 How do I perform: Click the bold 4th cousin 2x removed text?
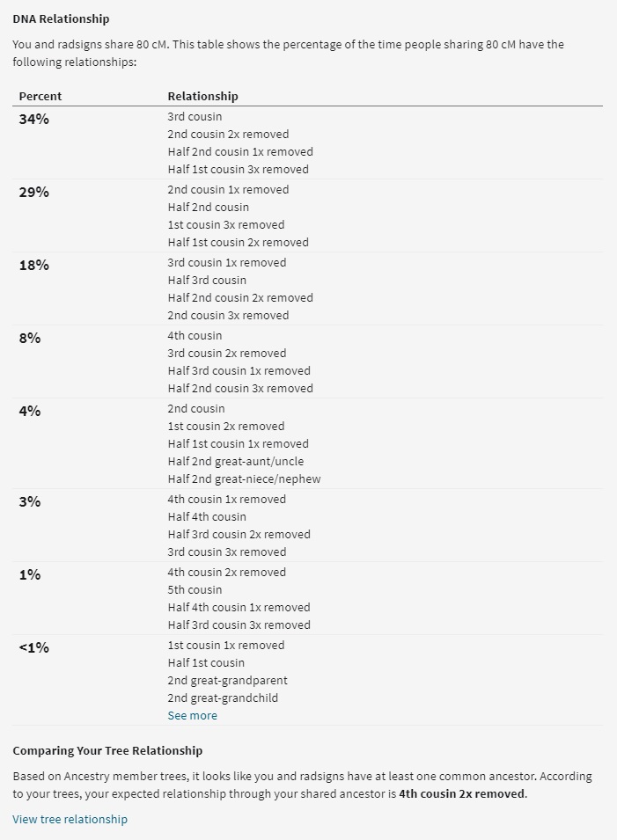[462, 793]
